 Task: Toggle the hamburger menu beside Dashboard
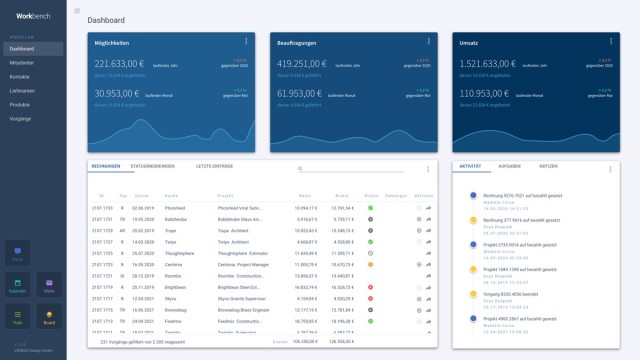(77, 11)
